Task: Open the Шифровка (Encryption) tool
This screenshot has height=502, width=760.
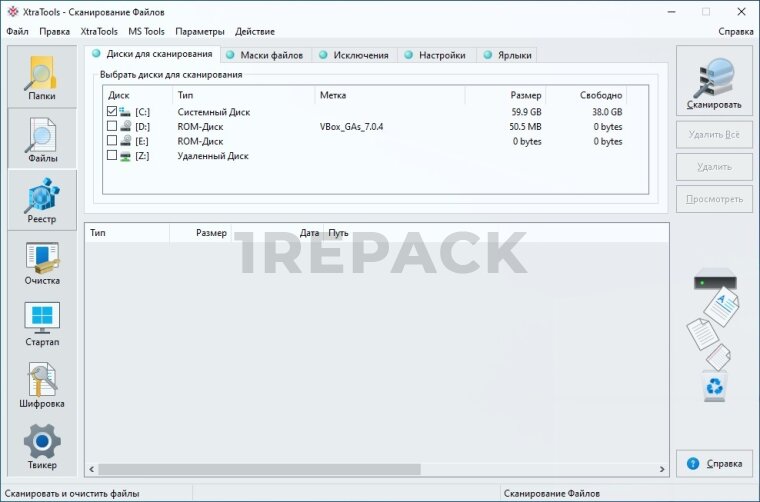Action: point(41,386)
